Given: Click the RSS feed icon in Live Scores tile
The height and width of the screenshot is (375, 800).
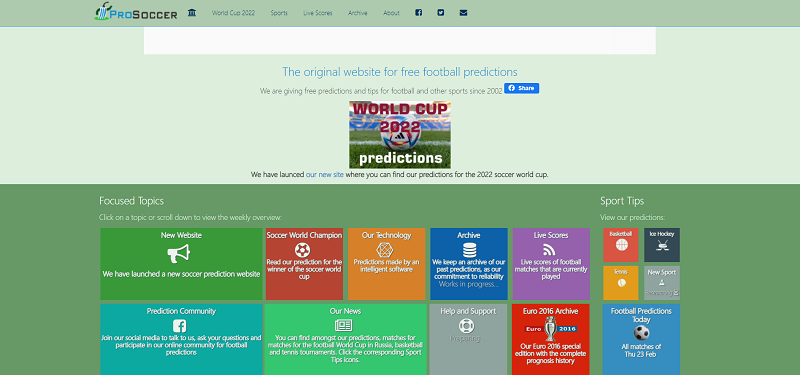Looking at the screenshot, I should [549, 250].
